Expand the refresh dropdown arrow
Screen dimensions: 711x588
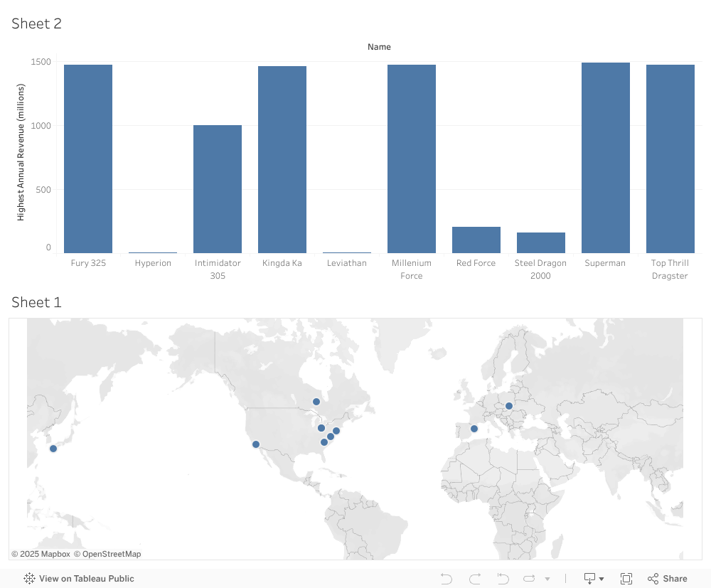point(547,579)
